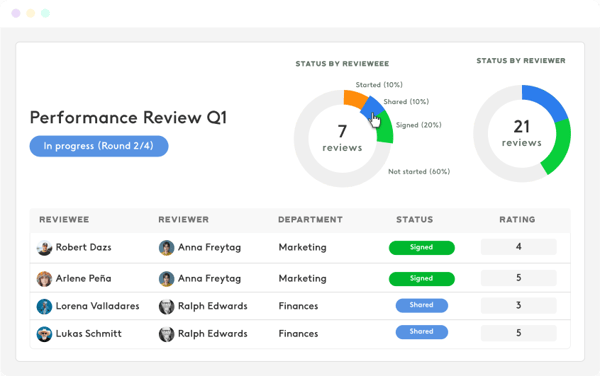Click the Not started (60%) chart label
This screenshot has height=376, width=600.
(419, 172)
